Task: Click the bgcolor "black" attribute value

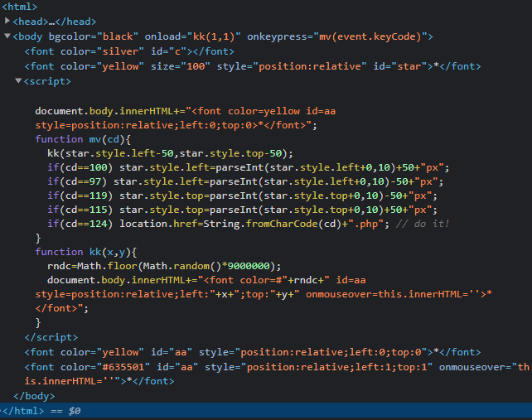Action: point(118,36)
